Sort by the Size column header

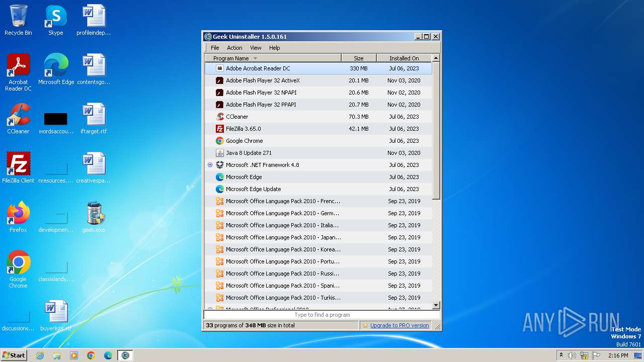click(359, 58)
